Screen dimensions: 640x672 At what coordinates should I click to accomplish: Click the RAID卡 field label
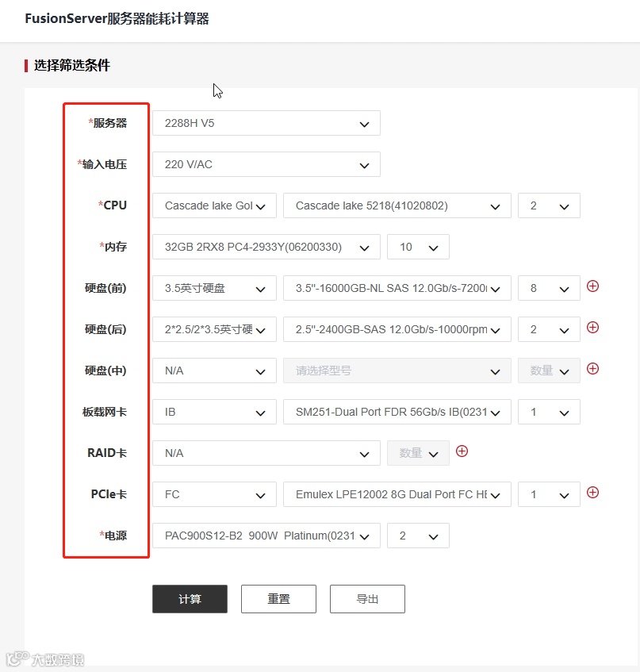pos(107,453)
